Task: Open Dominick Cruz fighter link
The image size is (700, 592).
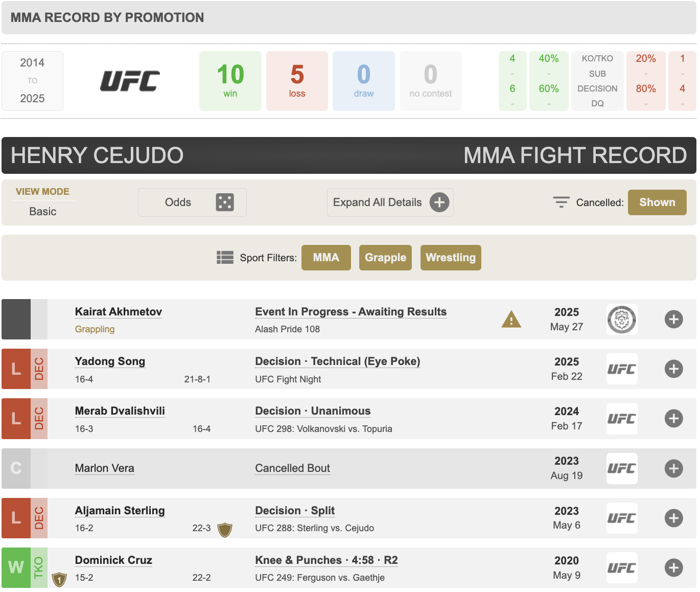Action: 113,560
